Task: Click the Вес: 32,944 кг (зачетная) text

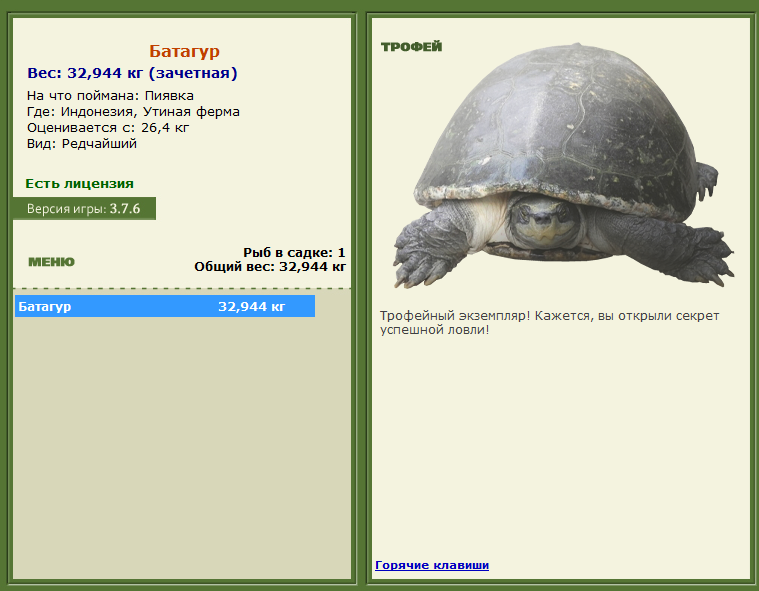Action: click(132, 73)
